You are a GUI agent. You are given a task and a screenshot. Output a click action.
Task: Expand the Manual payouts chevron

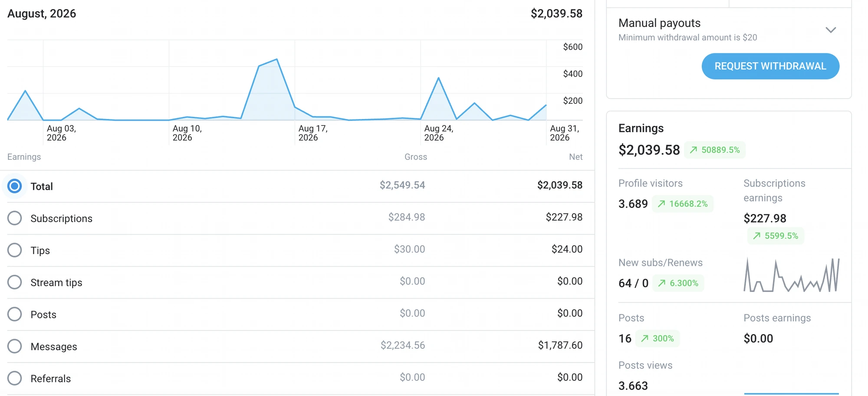tap(831, 30)
